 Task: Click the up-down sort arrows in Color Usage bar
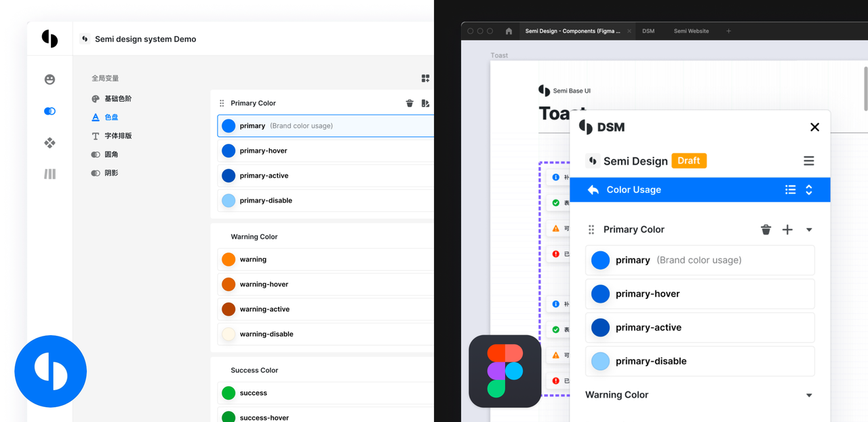click(809, 190)
